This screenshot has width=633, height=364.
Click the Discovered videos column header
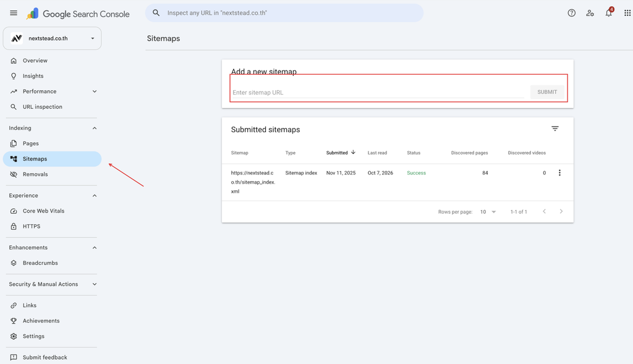click(x=527, y=153)
